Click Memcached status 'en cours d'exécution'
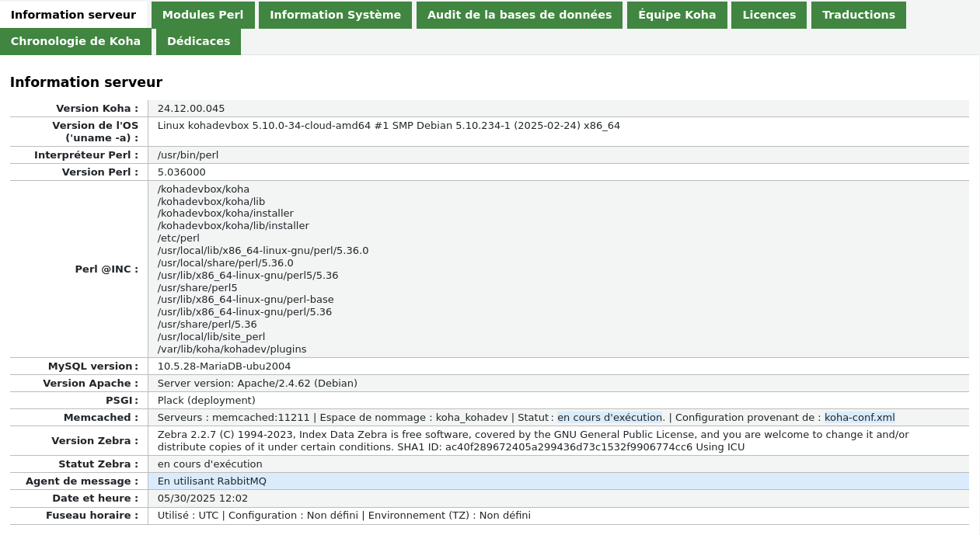 (x=609, y=418)
